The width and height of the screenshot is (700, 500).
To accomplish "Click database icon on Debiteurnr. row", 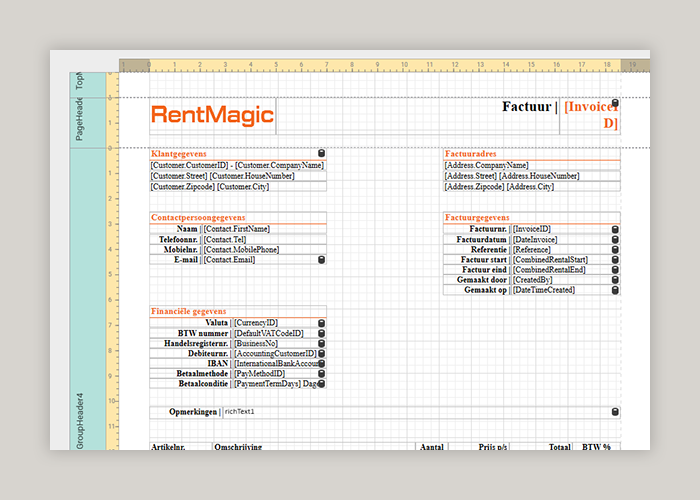I will [321, 354].
